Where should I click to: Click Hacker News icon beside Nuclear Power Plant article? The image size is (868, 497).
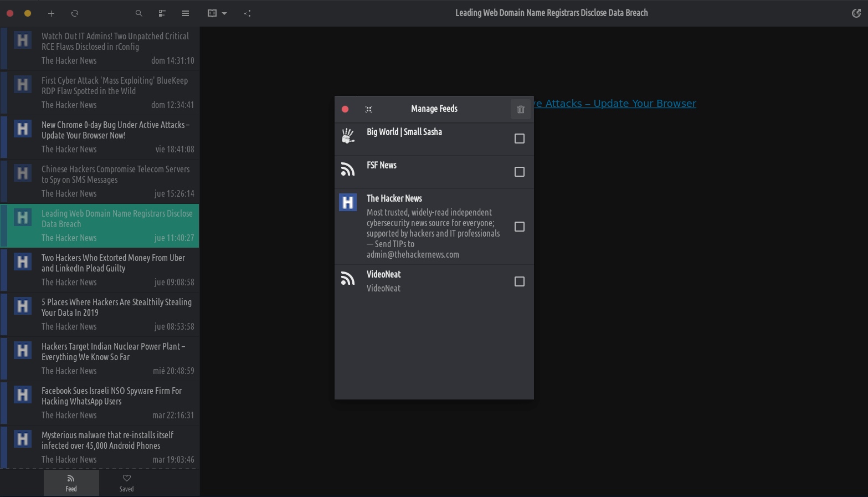[x=23, y=350]
